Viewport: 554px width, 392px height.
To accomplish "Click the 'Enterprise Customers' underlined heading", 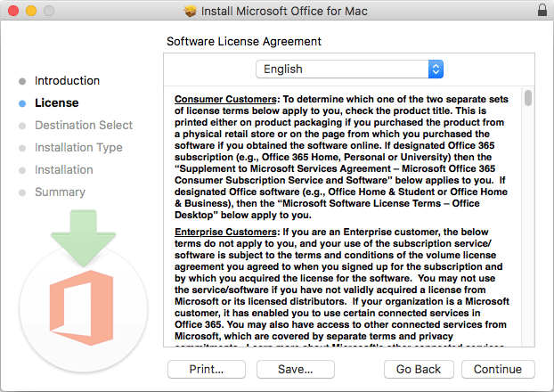I will pos(225,232).
